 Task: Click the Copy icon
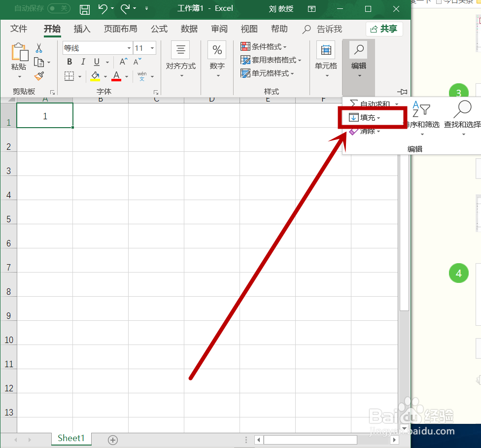pos(39,62)
